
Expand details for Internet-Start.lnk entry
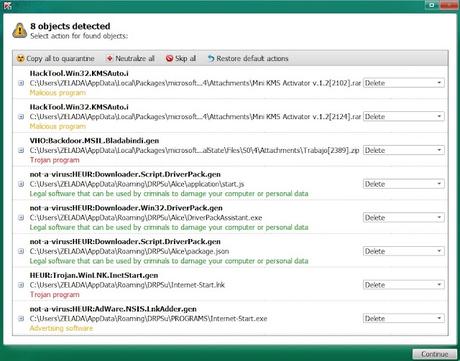(21, 285)
